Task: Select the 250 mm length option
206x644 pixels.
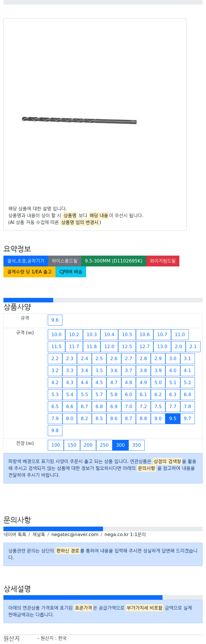Action: [104, 445]
